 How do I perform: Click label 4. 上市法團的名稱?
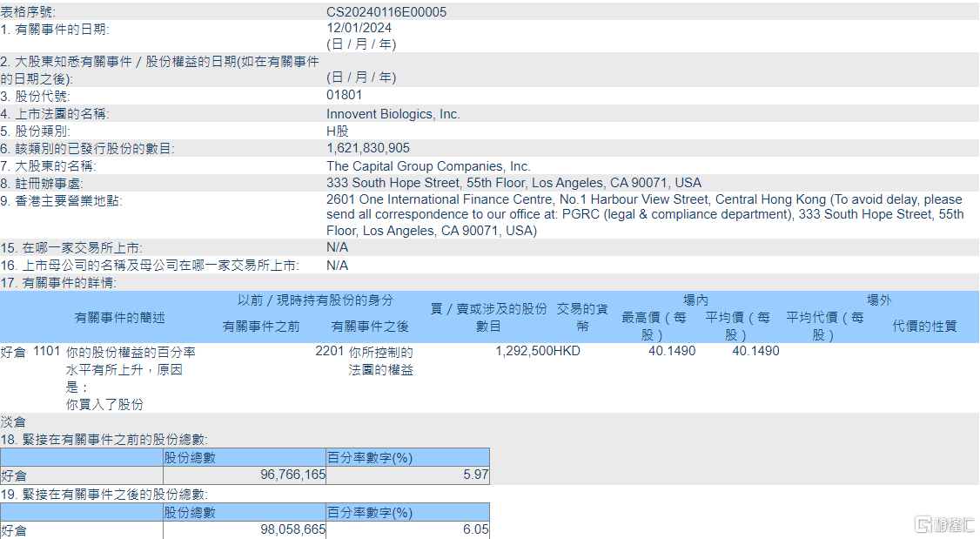coord(55,114)
